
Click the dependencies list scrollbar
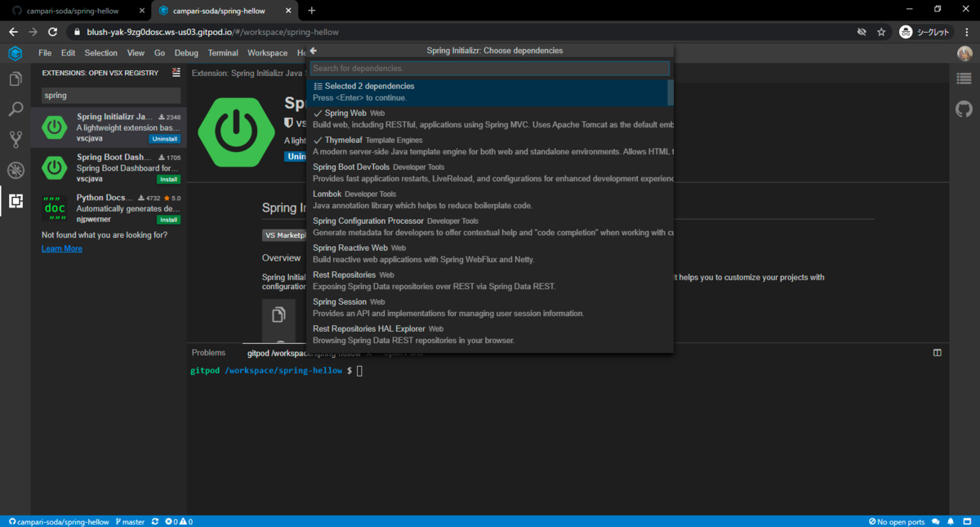(x=670, y=92)
